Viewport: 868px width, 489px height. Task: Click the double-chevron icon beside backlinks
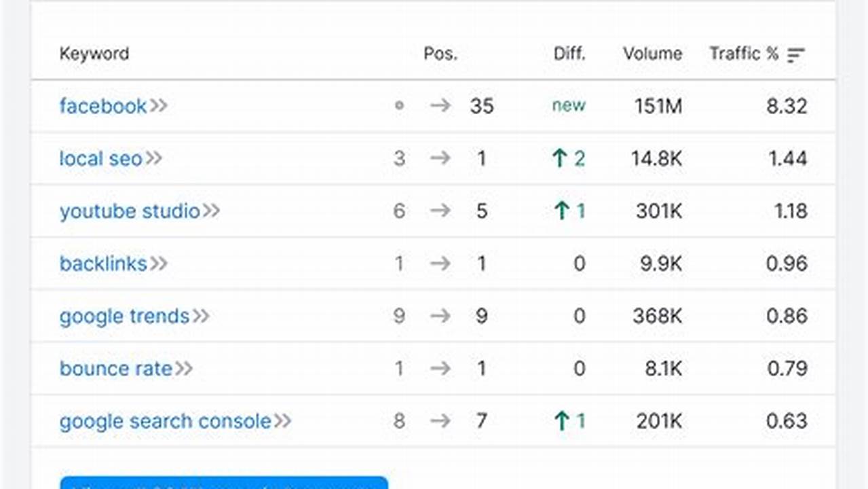click(159, 264)
